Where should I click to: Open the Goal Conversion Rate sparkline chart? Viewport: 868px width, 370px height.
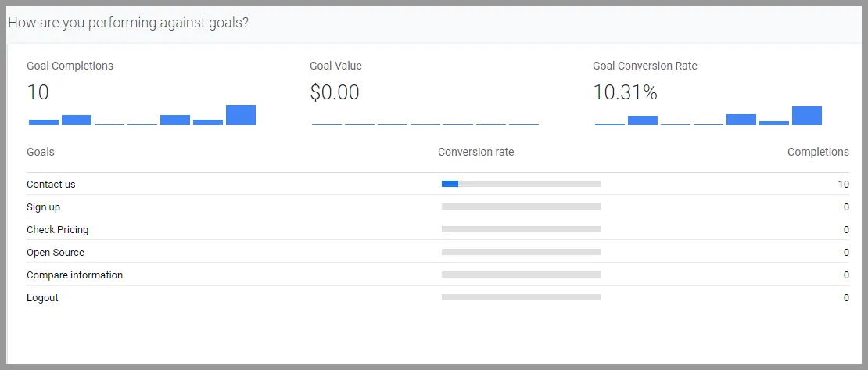tap(708, 115)
